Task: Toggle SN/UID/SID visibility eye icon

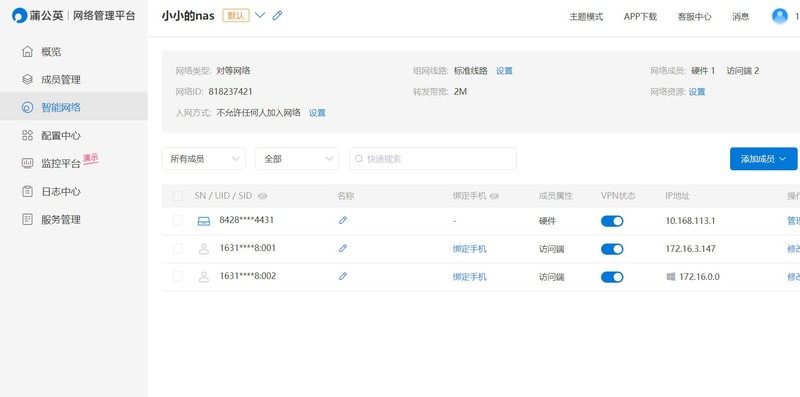Action: tap(262, 196)
